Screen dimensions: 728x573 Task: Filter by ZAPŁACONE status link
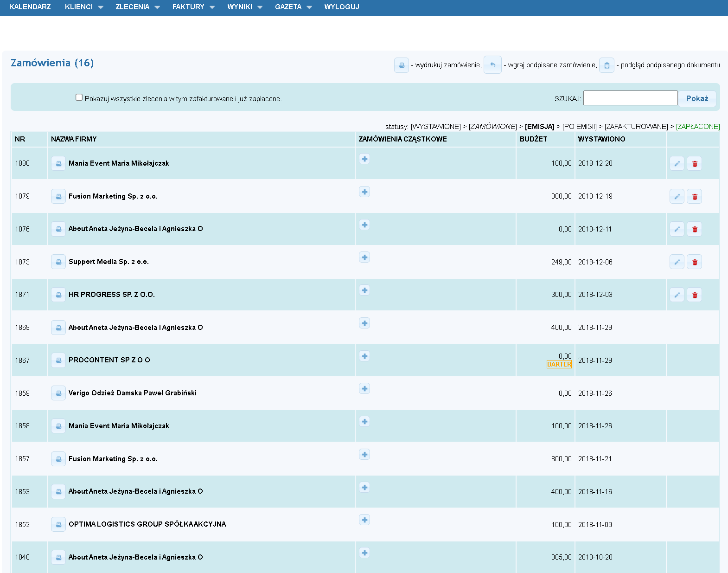(697, 127)
